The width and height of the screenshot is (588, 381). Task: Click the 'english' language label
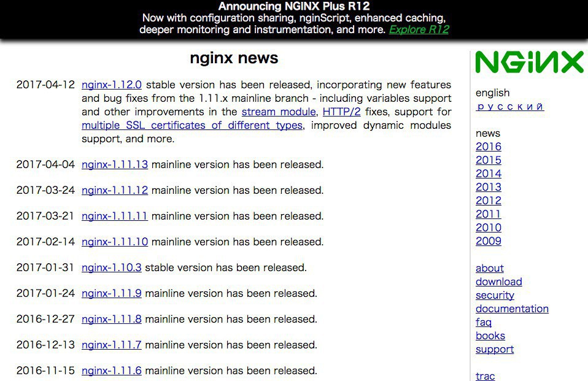492,93
